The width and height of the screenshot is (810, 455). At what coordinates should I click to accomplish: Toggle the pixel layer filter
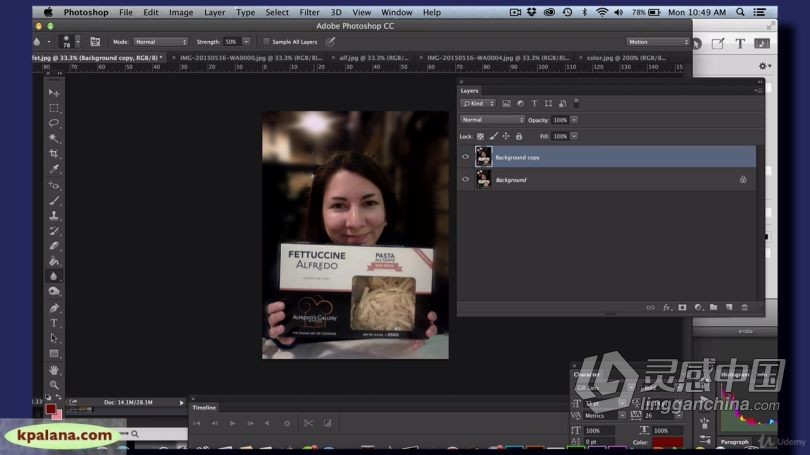[506, 104]
